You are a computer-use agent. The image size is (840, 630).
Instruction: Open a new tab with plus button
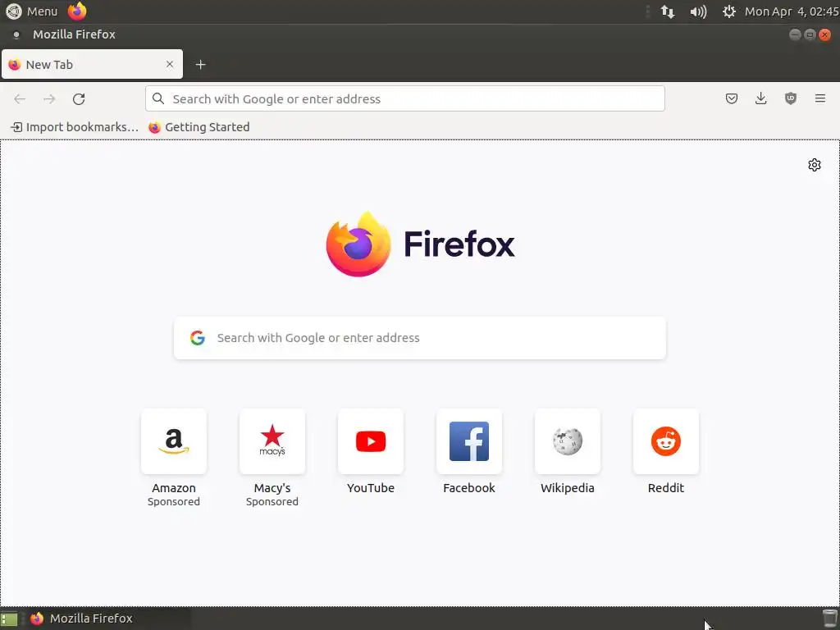click(200, 64)
